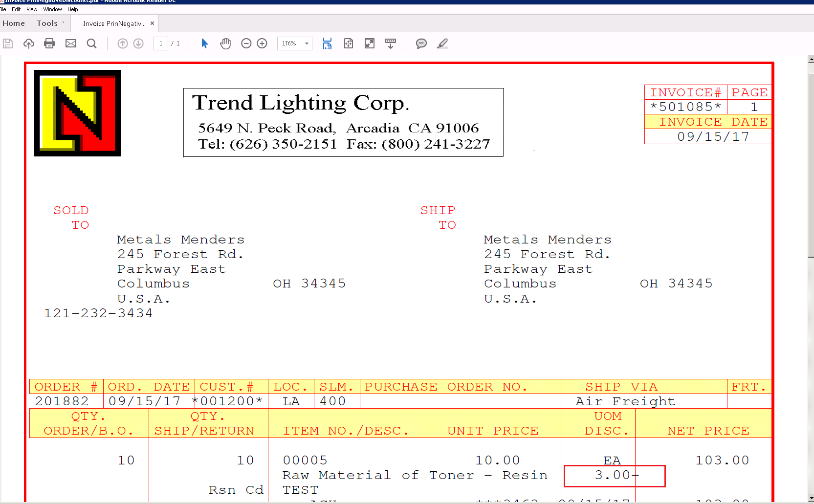Screen dimensions: 814x504
Task: Click the page number input field
Action: [x=161, y=44]
